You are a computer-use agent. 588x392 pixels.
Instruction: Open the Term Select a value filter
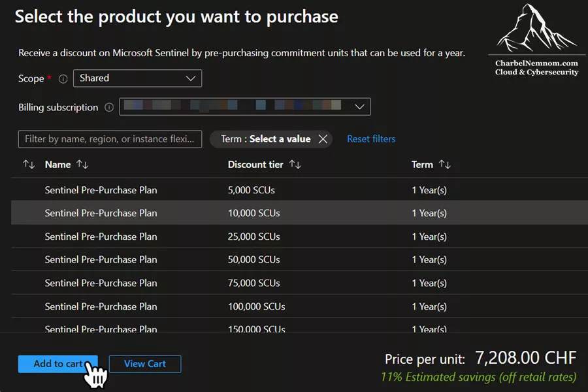tap(265, 139)
